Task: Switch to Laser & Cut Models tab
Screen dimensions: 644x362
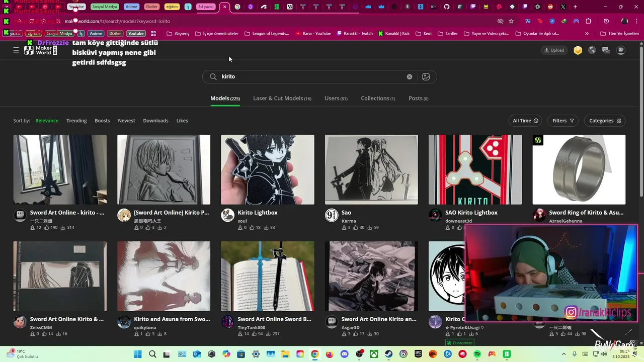Action: tap(282, 99)
